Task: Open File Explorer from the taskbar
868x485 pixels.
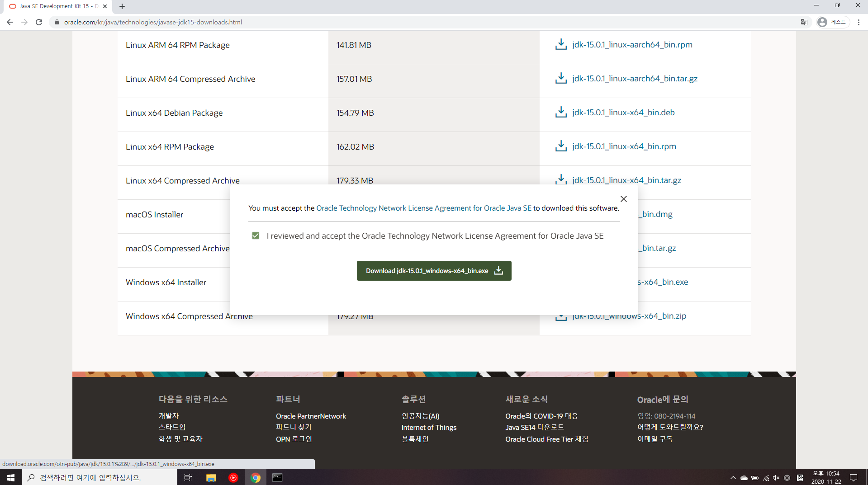Action: pos(211,477)
